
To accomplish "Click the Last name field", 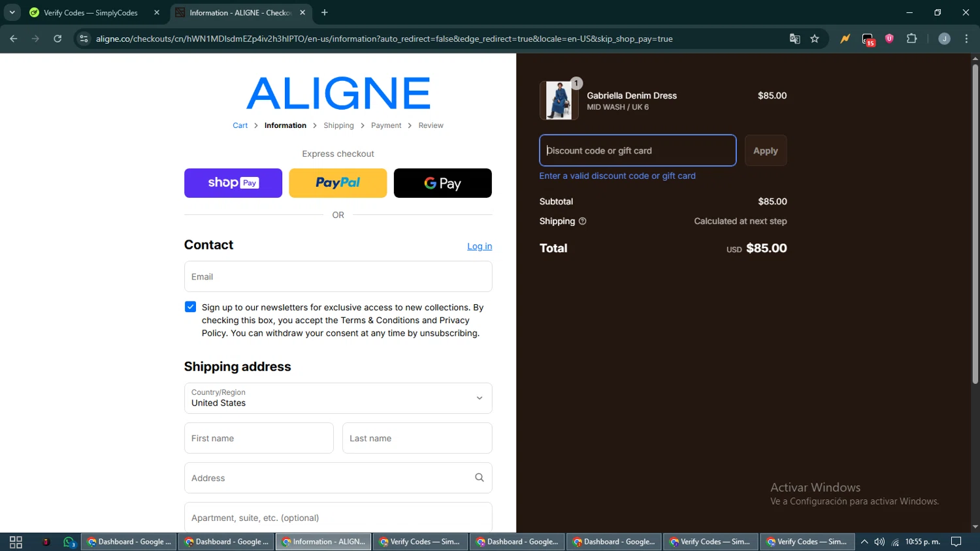I will pos(417,438).
